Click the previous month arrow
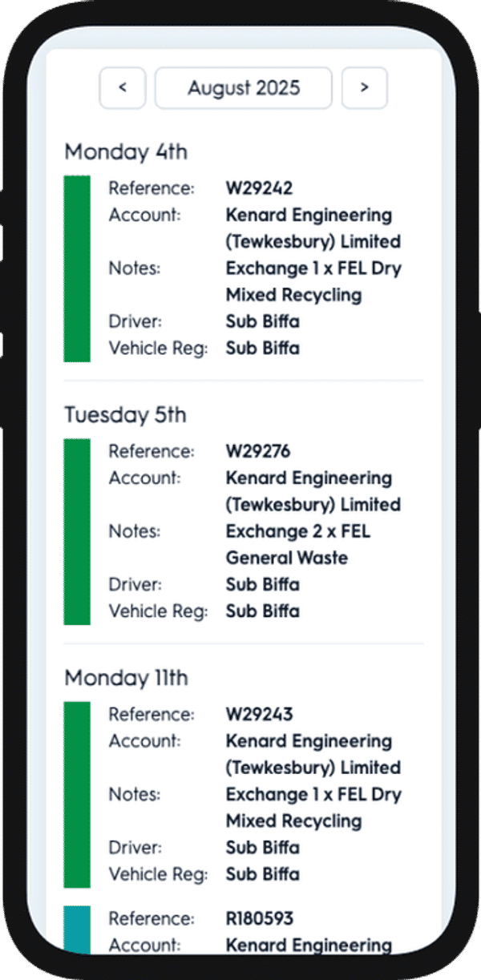 point(122,88)
